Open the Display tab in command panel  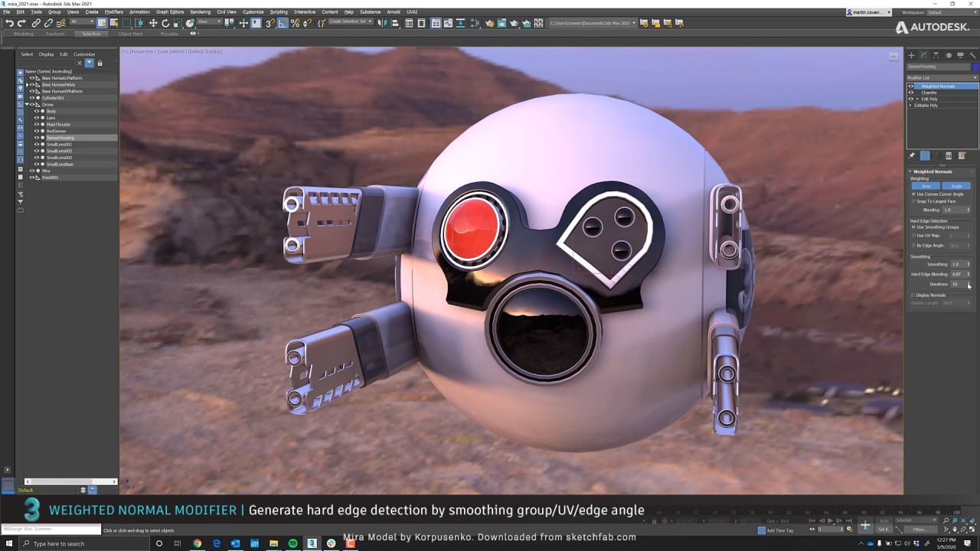tap(961, 55)
